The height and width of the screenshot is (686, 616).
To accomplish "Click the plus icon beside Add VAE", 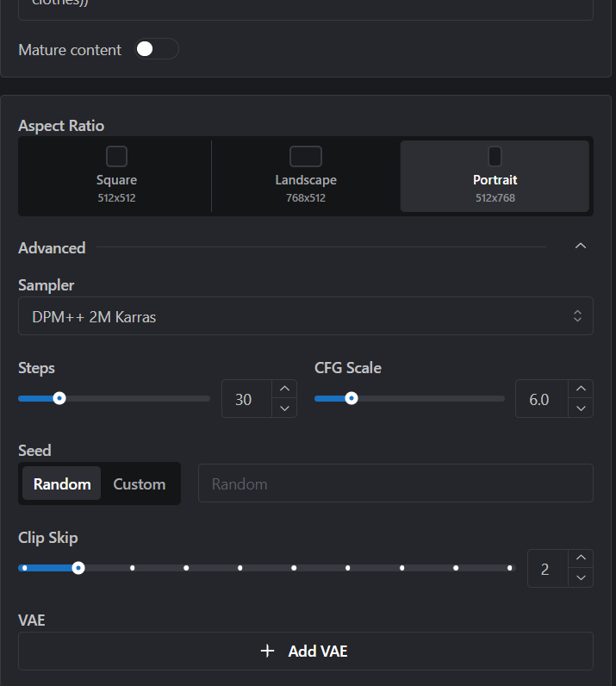I will (267, 651).
